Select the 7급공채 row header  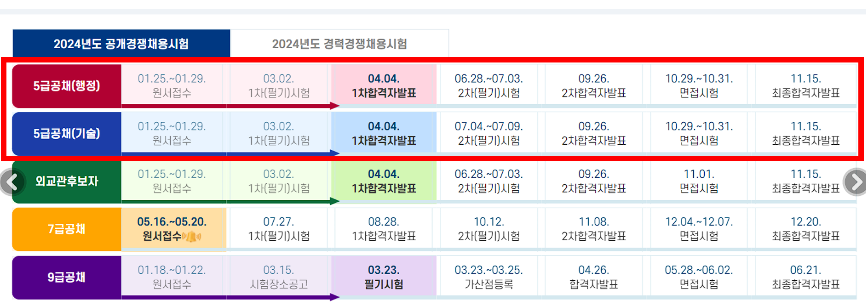pos(67,229)
